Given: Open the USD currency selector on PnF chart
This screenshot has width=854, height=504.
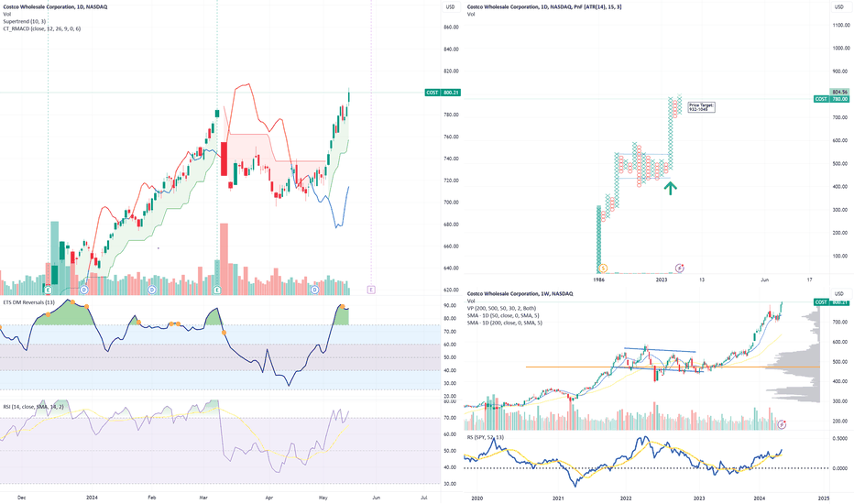Looking at the screenshot, I should click(x=839, y=7).
